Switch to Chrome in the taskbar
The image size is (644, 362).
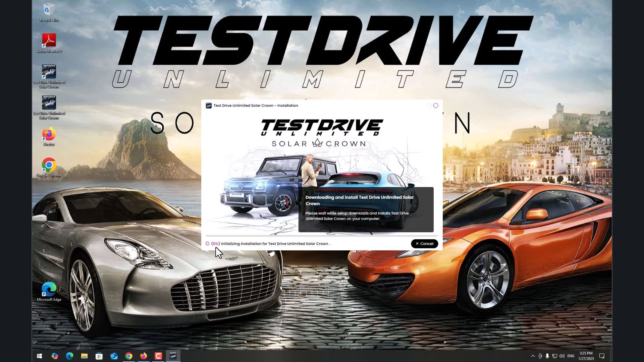[129, 356]
